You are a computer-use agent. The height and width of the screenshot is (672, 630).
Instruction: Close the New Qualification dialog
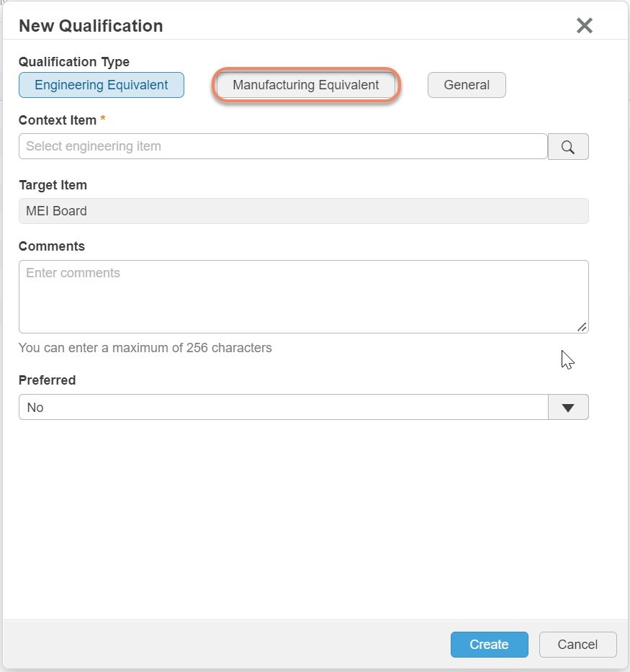pyautogui.click(x=584, y=26)
